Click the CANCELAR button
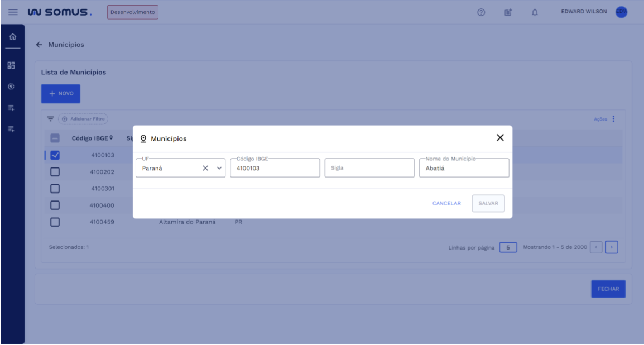 click(x=446, y=204)
